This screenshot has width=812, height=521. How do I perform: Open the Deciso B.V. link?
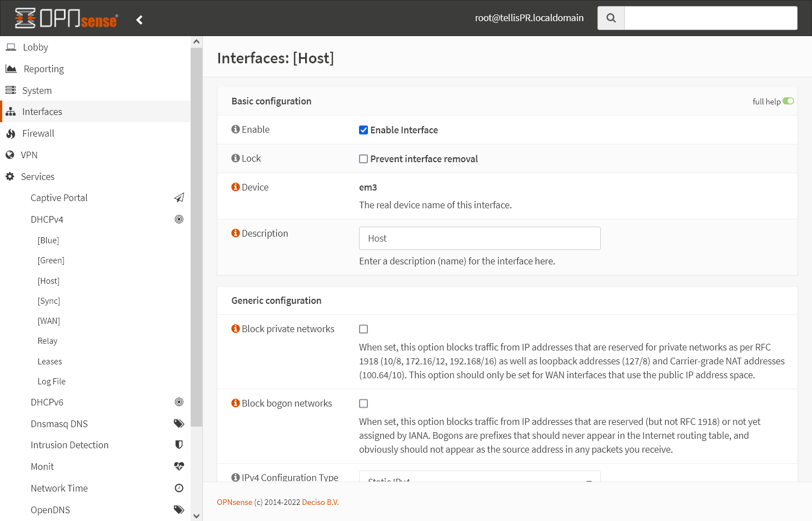coord(320,502)
